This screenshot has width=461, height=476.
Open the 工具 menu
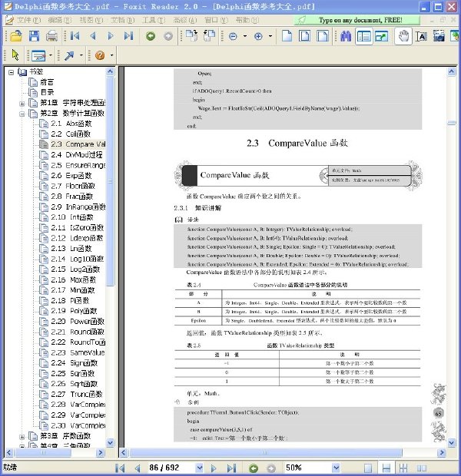[154, 20]
